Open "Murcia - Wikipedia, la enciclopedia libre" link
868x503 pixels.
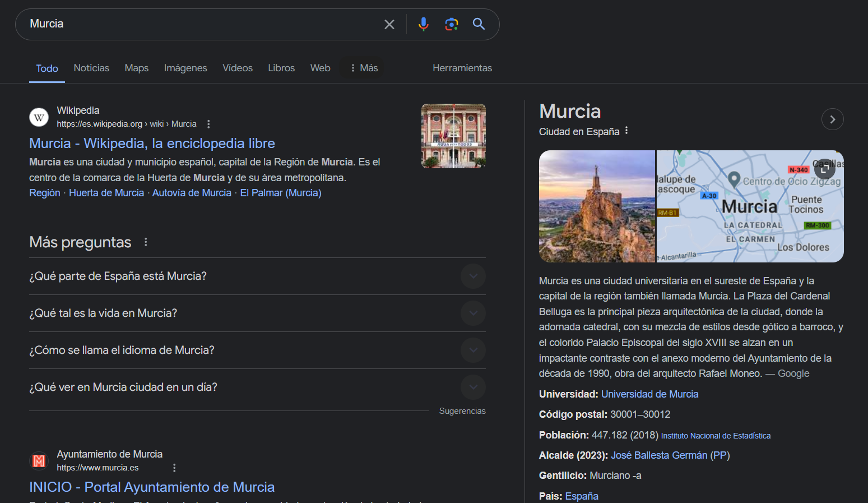tap(152, 143)
